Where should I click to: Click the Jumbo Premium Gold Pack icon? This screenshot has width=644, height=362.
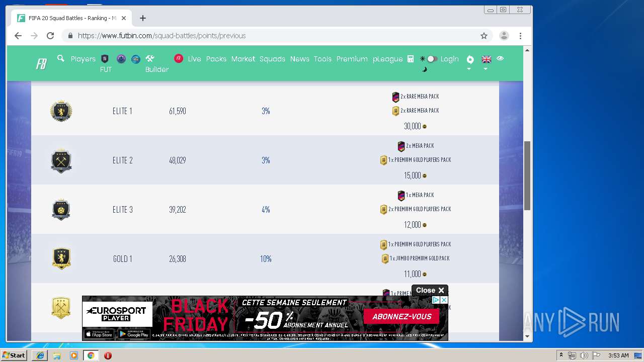point(385,259)
